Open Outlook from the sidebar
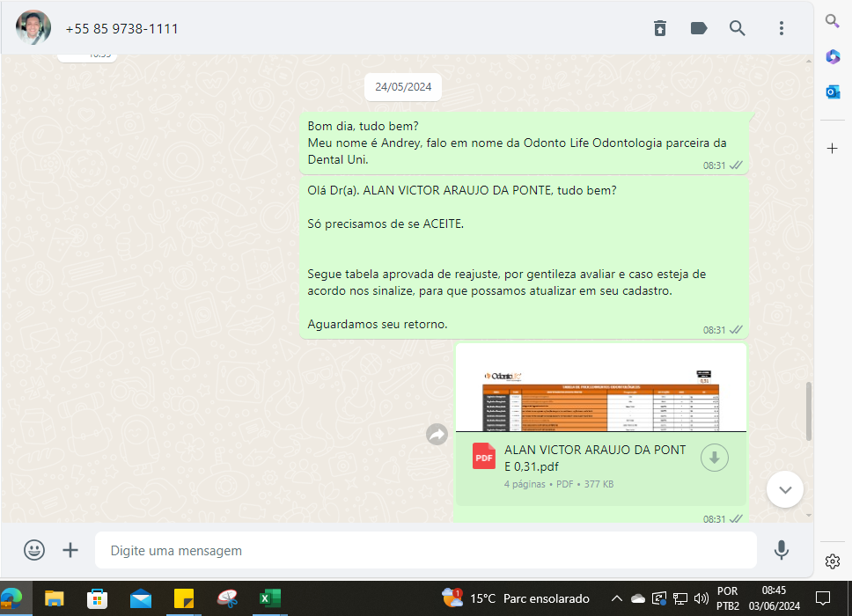The width and height of the screenshot is (852, 616). click(x=832, y=92)
